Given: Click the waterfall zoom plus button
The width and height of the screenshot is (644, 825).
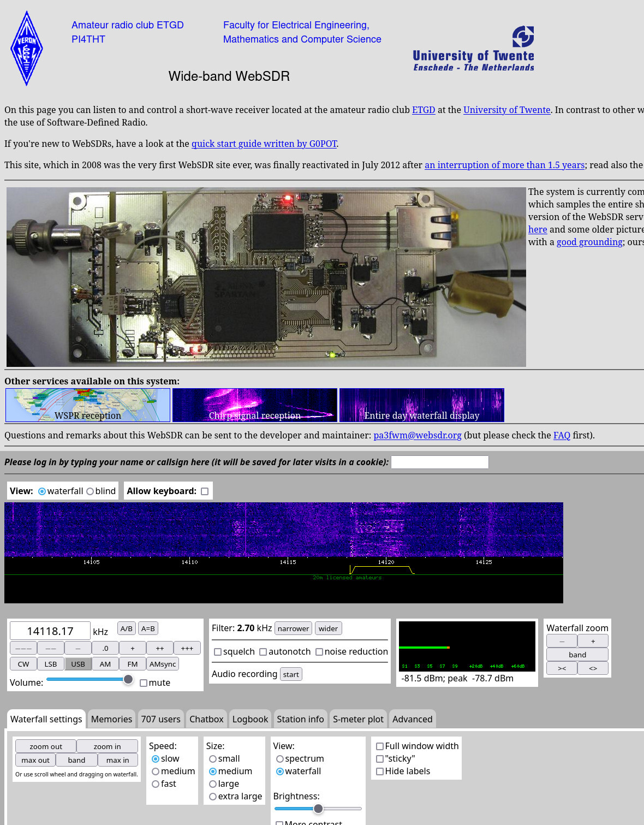Looking at the screenshot, I should click(x=593, y=641).
